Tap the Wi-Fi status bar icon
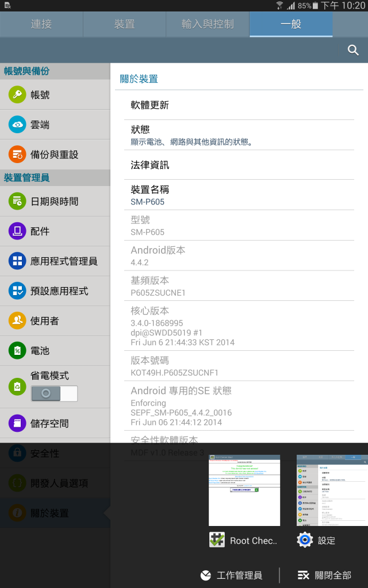This screenshot has width=368, height=588. [280, 5]
